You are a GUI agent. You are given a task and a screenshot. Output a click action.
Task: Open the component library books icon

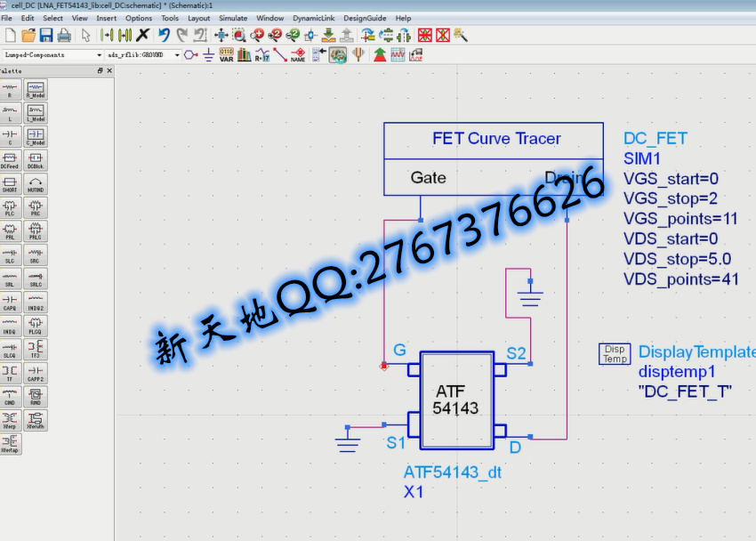click(x=245, y=55)
